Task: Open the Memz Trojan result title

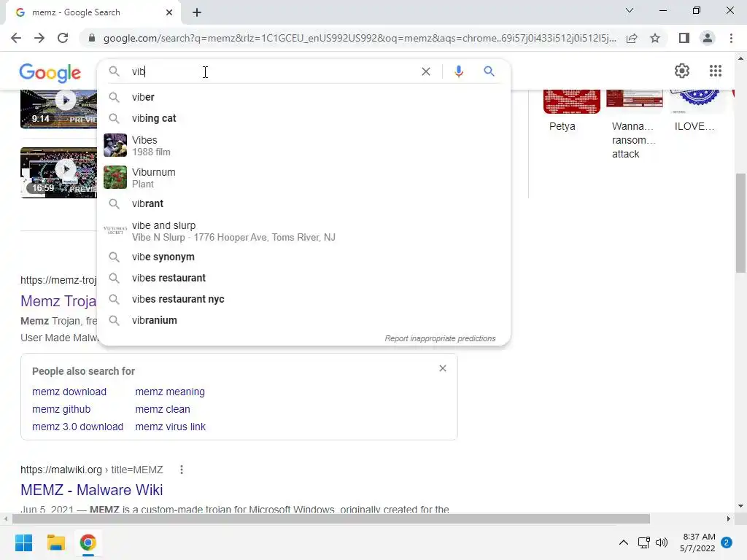Action: (x=58, y=301)
